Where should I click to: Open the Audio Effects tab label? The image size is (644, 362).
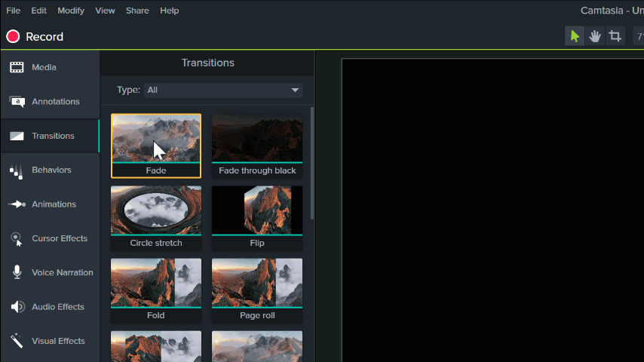(58, 307)
